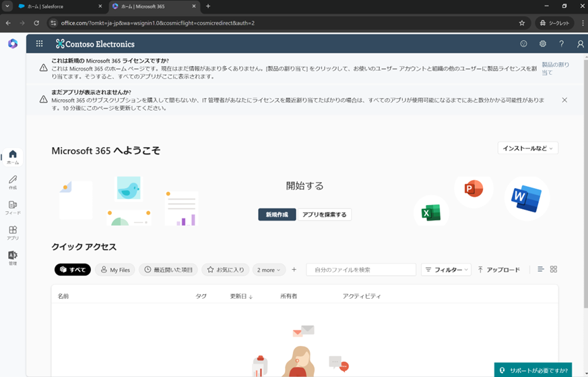Viewport: 588px width, 377px height.
Task: Dismiss the まだアプリが表示されませんか notification
Action: point(564,100)
